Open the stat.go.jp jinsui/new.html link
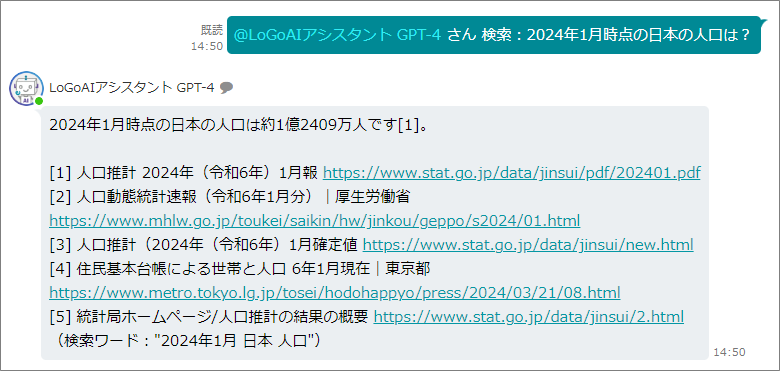The height and width of the screenshot is (371, 780). (x=528, y=245)
